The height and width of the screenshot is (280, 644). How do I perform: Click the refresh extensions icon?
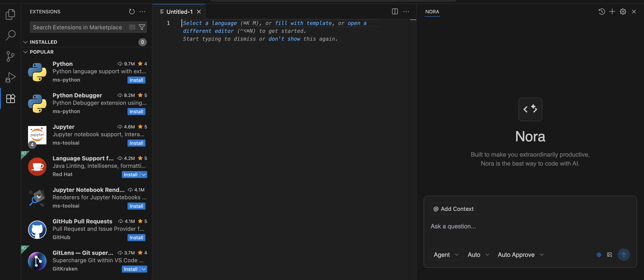(131, 12)
